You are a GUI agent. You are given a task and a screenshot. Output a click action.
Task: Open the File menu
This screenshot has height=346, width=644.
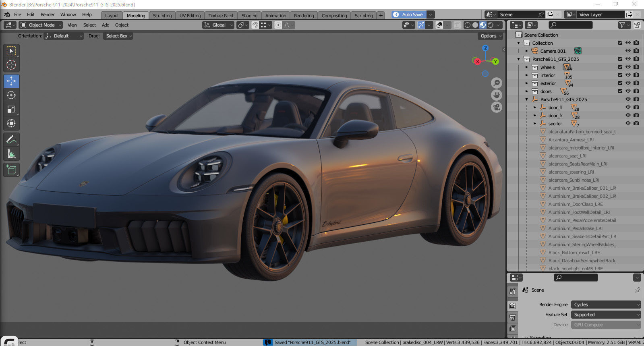pos(18,15)
